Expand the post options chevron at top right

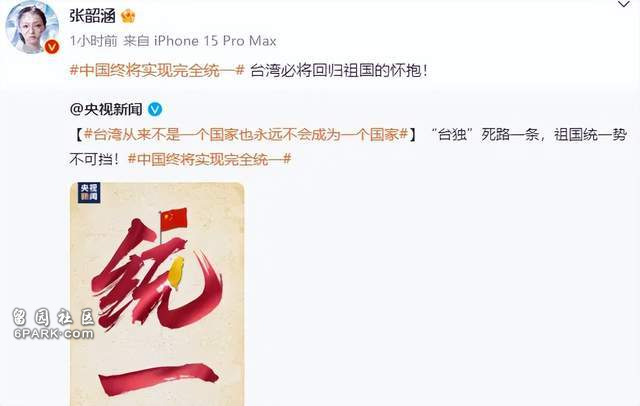tap(623, 5)
